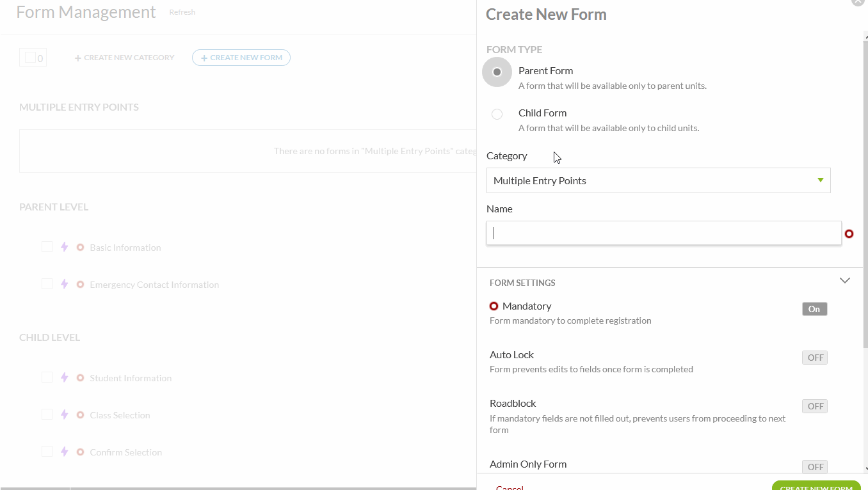Select the Child Form radio button
Image resolution: width=868 pixels, height=490 pixels.
497,115
